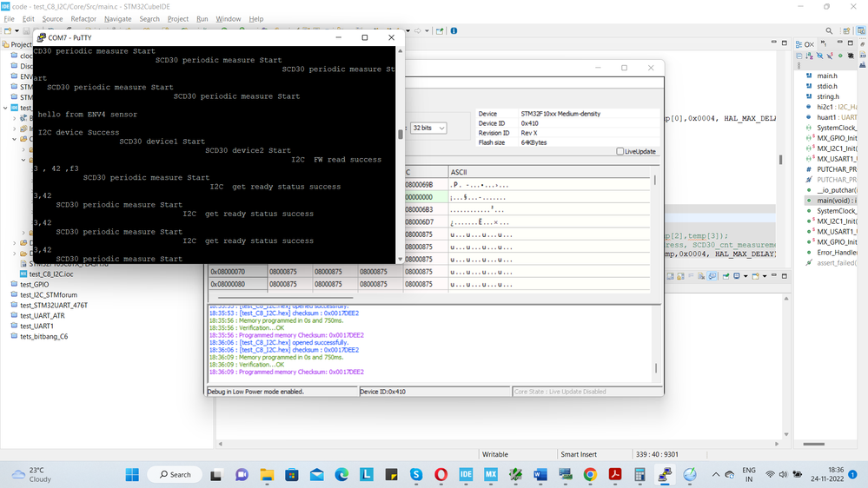The image size is (868, 488).
Task: Open Microsoft Word from the taskbar
Action: point(540,475)
